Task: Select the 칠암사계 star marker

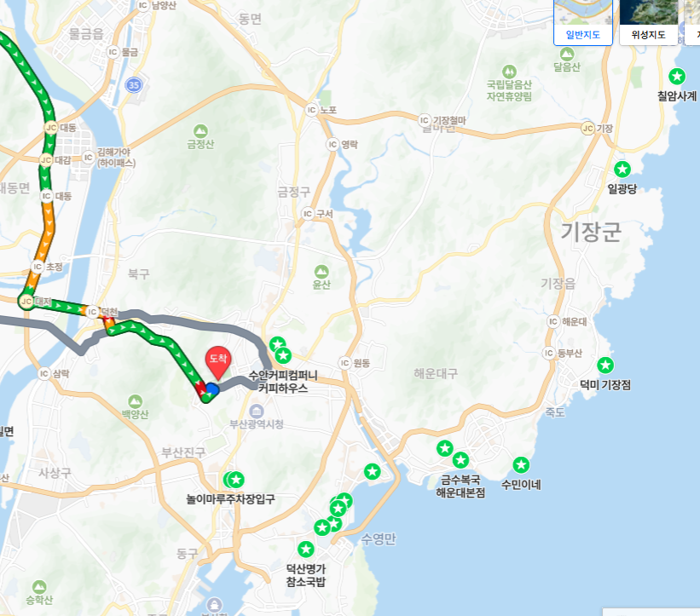Action: click(x=677, y=77)
